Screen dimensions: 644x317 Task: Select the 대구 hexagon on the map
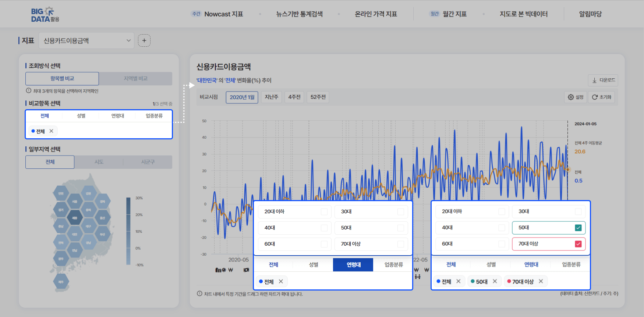coord(89,226)
